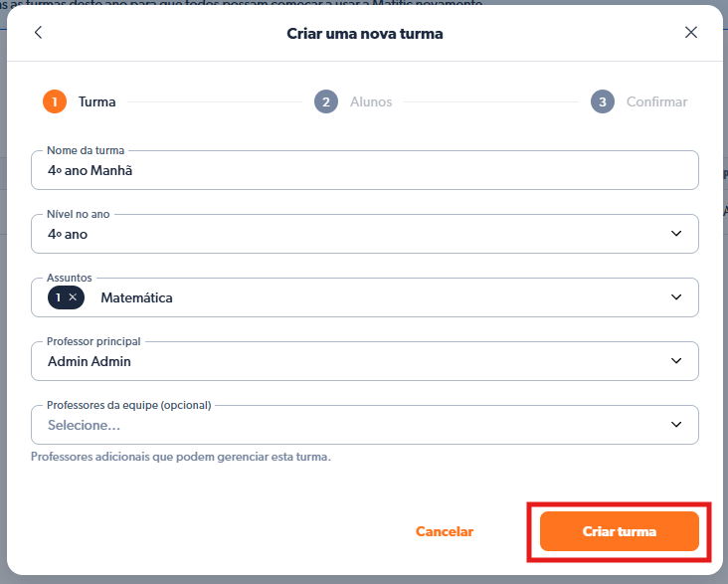The height and width of the screenshot is (584, 728).
Task: Open the Nível no ano dropdown
Action: coord(348,234)
